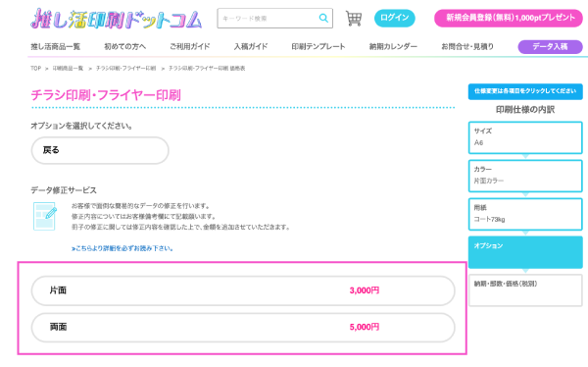Viewport: 588px width, 367px height.
Task: Click the オプションを選択してください text
Action: coord(81,126)
